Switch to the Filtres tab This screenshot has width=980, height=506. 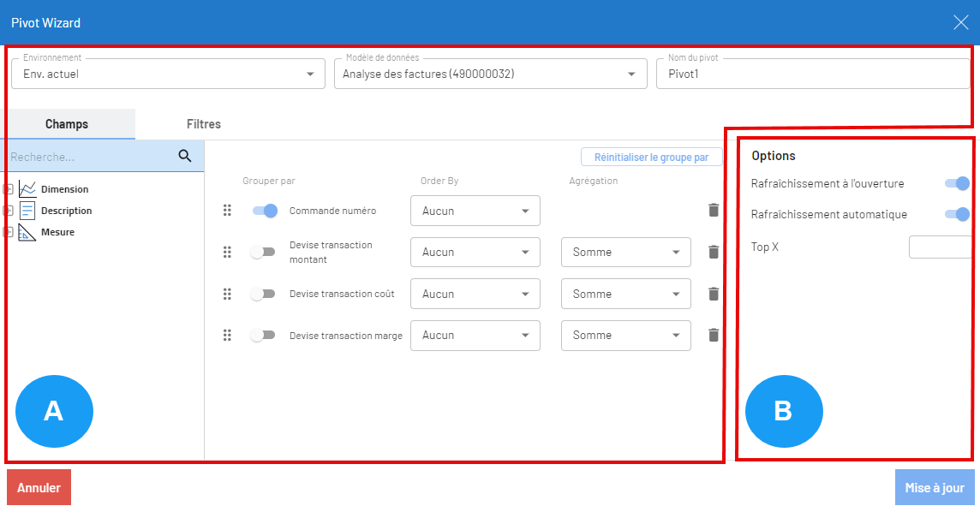pyautogui.click(x=204, y=124)
